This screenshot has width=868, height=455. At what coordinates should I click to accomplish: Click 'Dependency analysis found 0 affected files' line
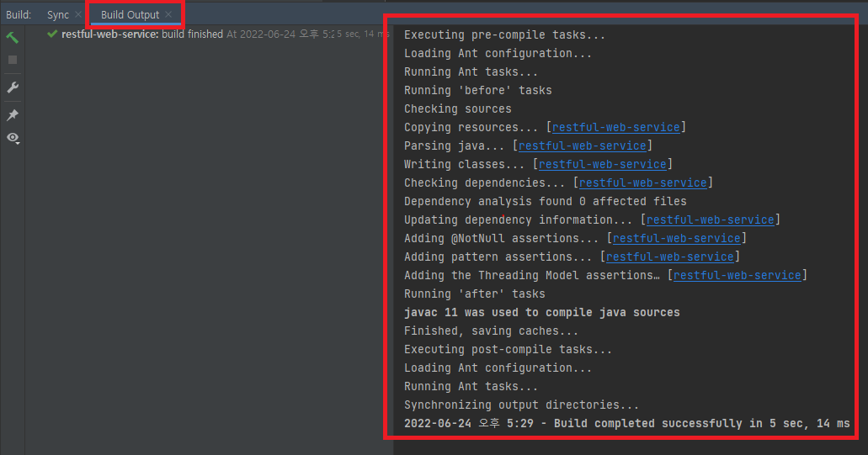(x=546, y=201)
